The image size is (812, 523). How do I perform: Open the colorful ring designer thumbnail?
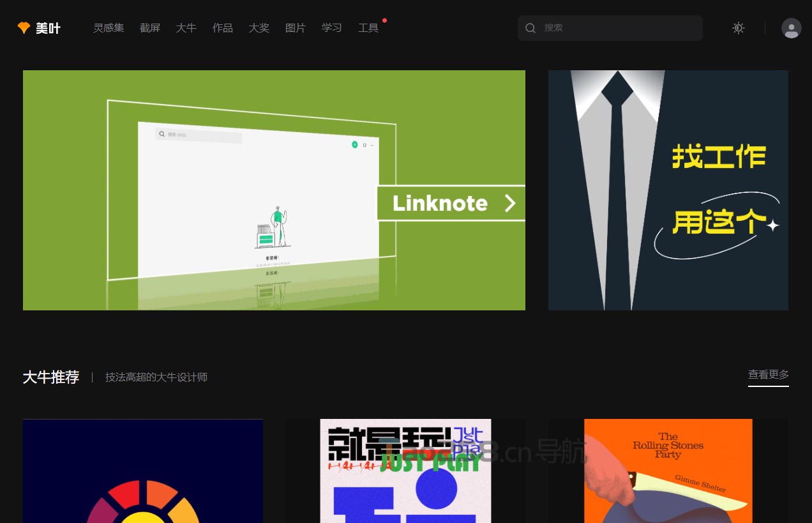(143, 471)
